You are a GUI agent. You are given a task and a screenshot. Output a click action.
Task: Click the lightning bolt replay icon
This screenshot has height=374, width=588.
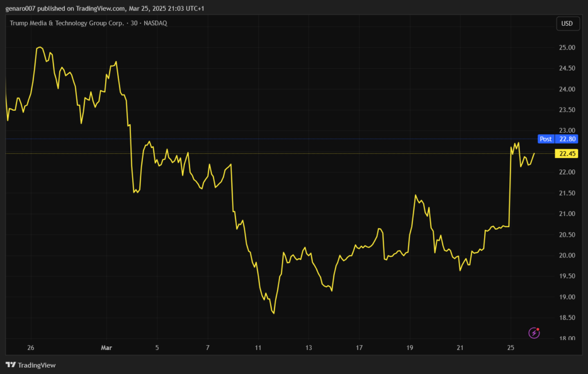pyautogui.click(x=534, y=333)
